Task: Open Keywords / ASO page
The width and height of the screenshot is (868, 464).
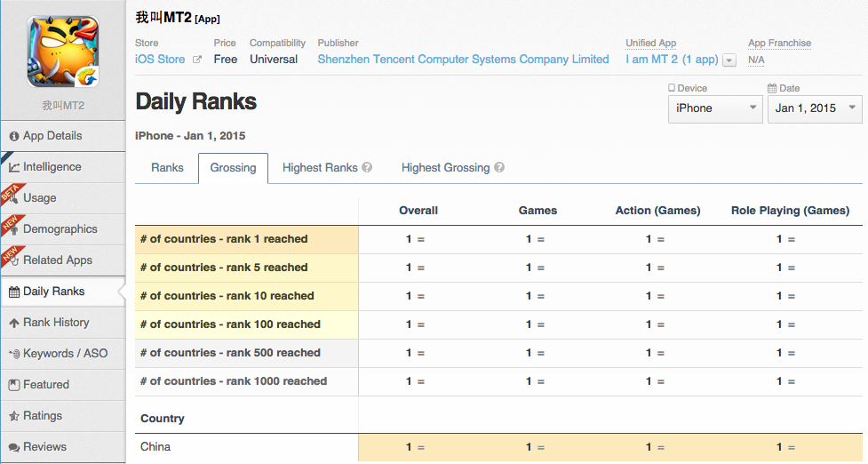Action: (x=63, y=353)
